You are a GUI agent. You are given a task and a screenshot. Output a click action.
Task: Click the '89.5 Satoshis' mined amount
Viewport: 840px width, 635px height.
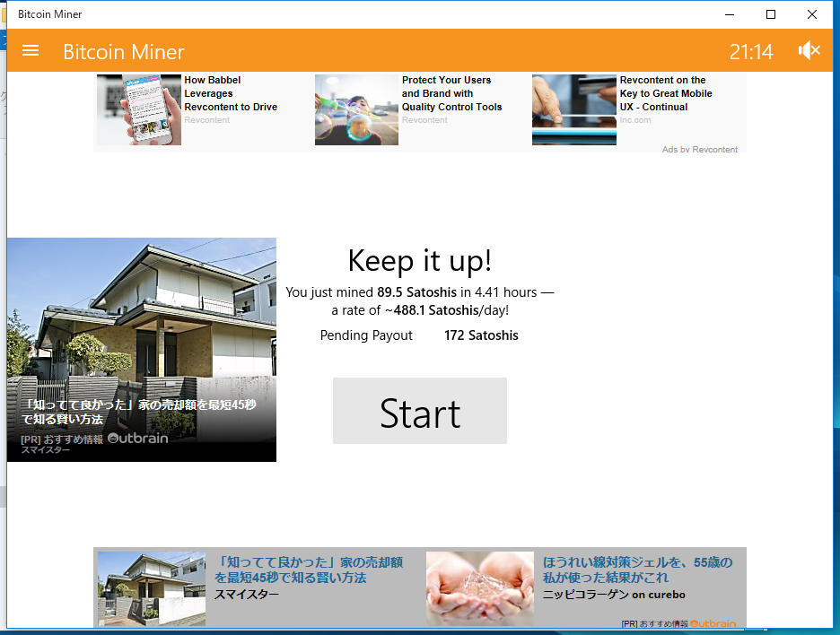click(416, 292)
